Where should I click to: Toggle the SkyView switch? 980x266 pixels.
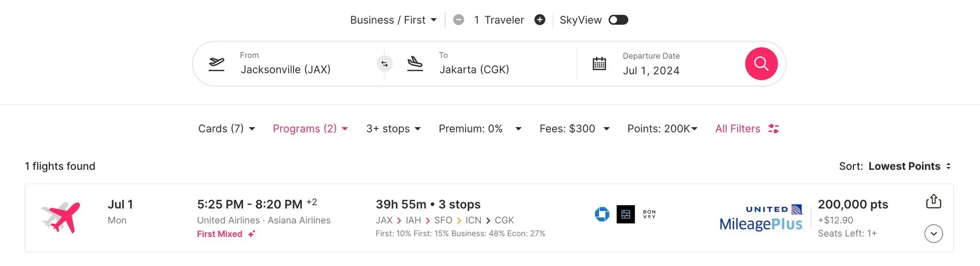click(x=618, y=20)
